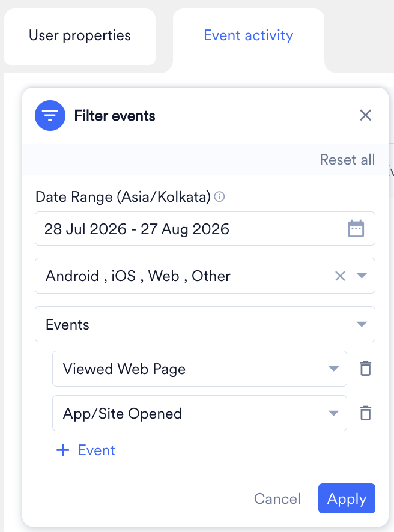Switch to the User properties tab

click(80, 35)
